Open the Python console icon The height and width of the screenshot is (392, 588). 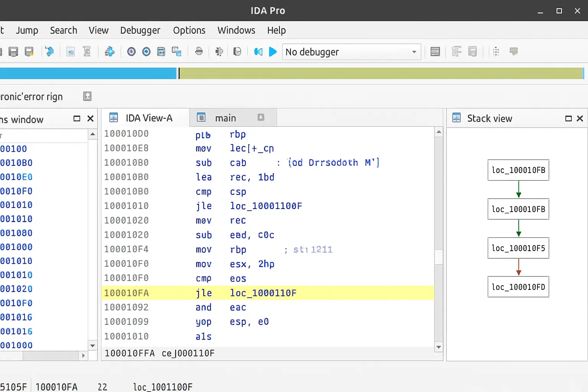coord(496,51)
